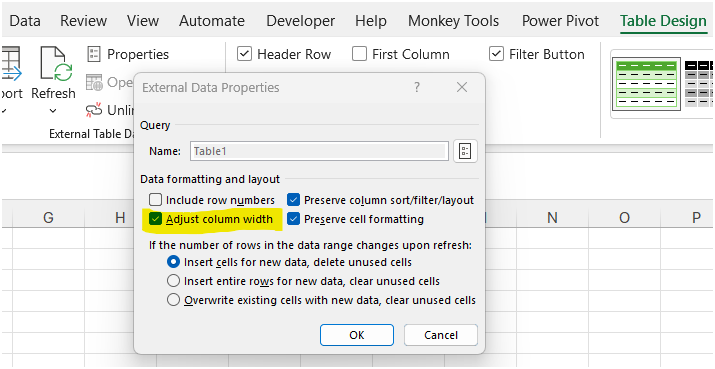Viewport: 715px width, 369px height.
Task: Click the OK button
Action: 357,335
